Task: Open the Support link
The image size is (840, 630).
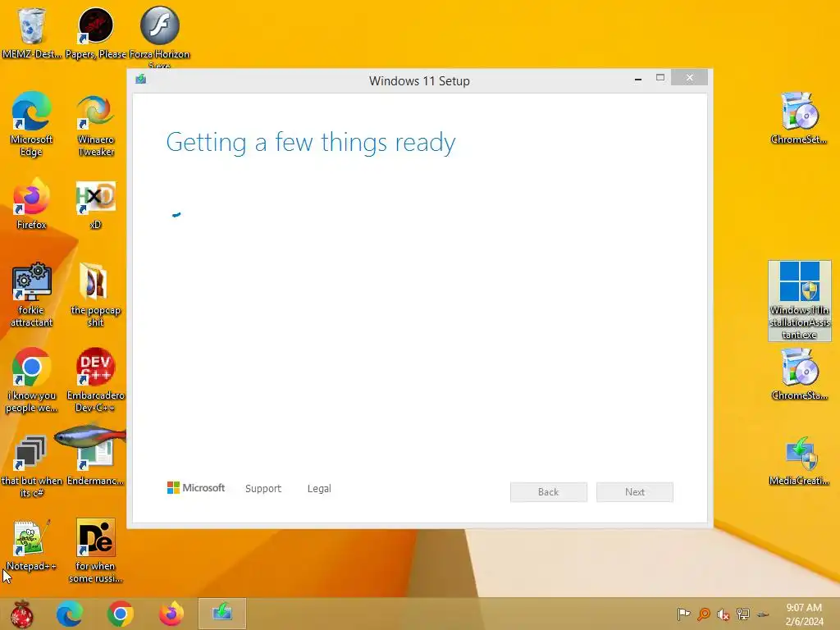Action: 263,489
